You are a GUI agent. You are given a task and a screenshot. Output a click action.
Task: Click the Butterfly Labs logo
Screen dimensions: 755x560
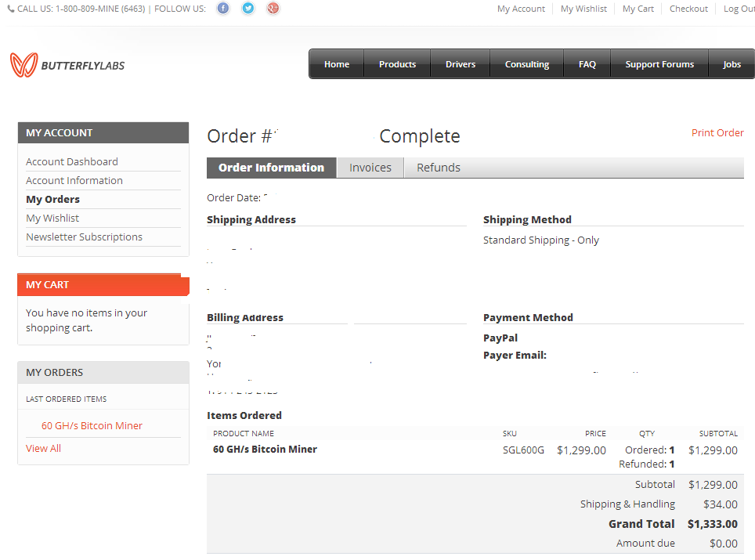tap(67, 65)
